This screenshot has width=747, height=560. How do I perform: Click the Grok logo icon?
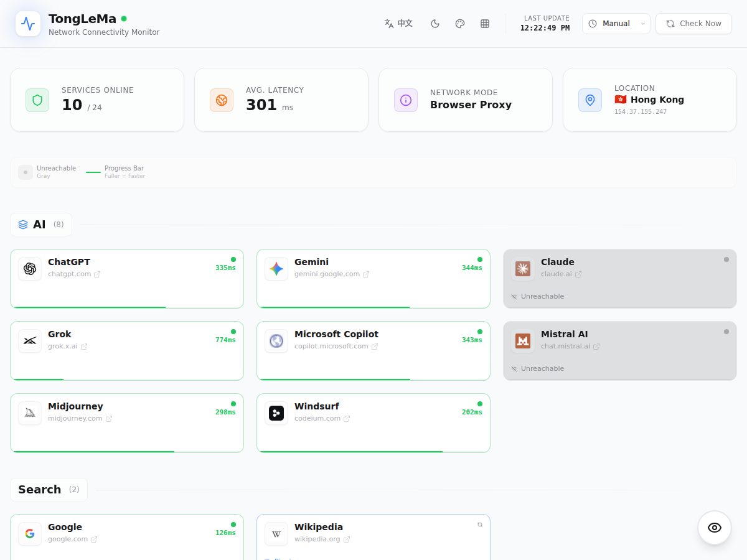tap(30, 341)
